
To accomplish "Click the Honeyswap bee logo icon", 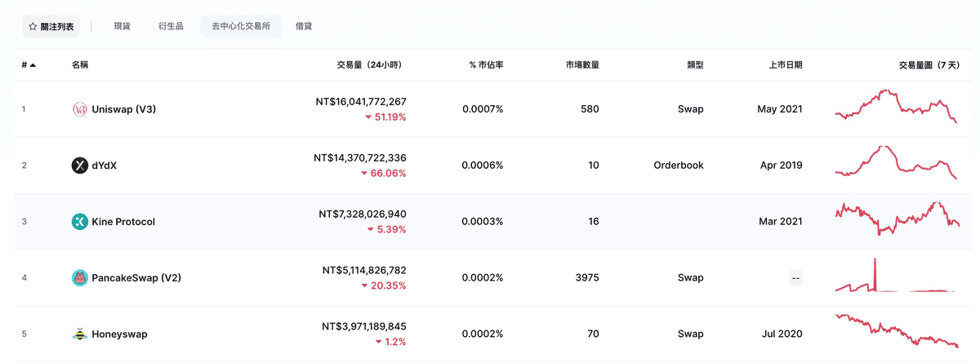I will (79, 334).
